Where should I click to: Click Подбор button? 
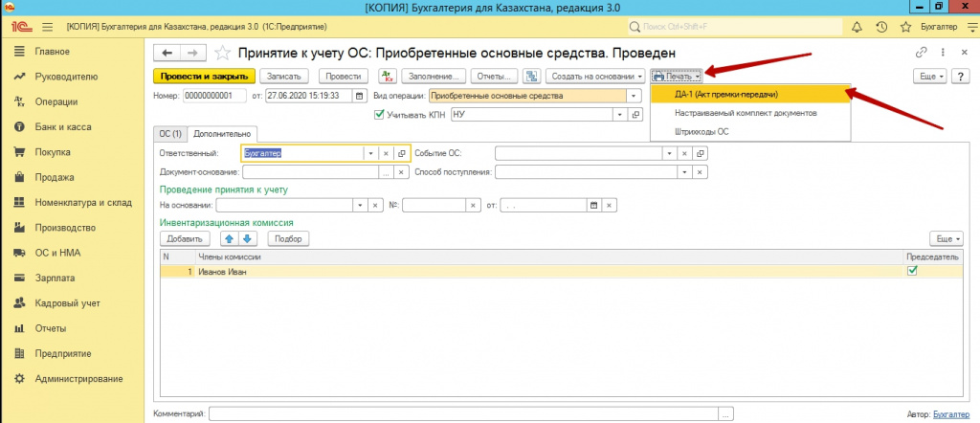tap(288, 238)
